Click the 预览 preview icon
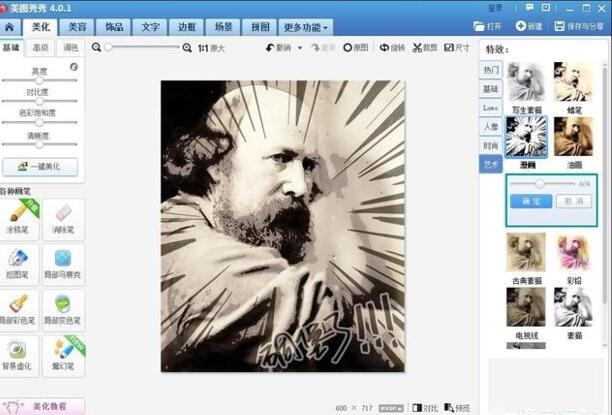The image size is (612, 415). pyautogui.click(x=457, y=408)
